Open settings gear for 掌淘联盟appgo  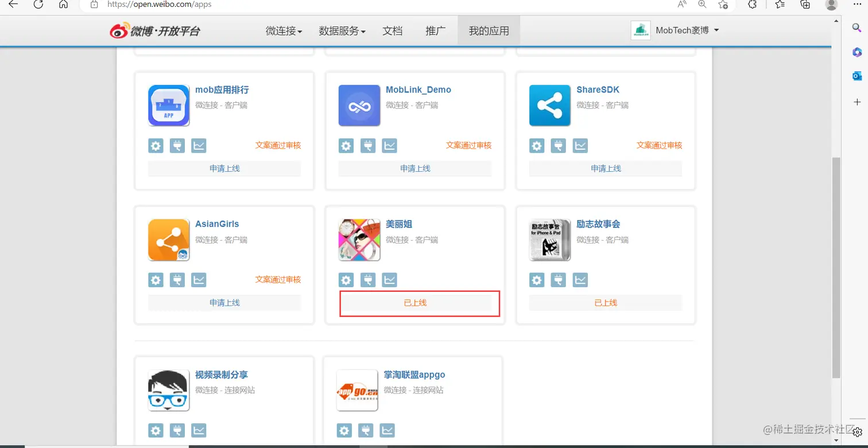344,431
